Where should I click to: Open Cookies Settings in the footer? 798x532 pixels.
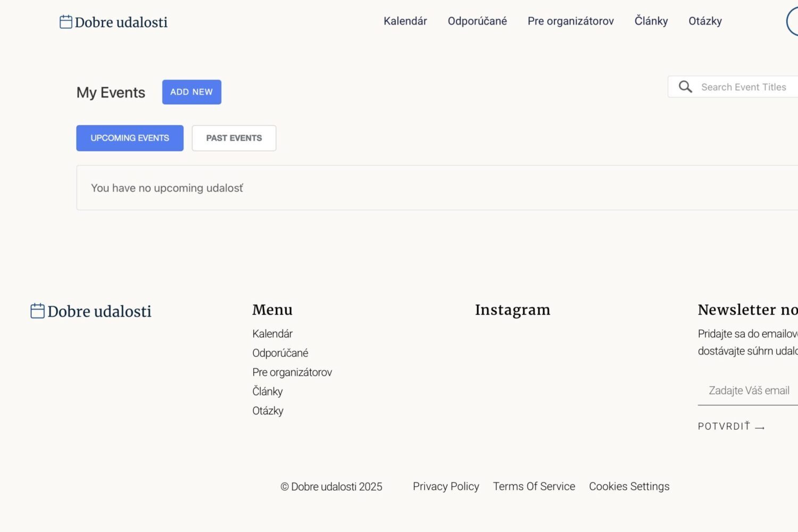(629, 486)
